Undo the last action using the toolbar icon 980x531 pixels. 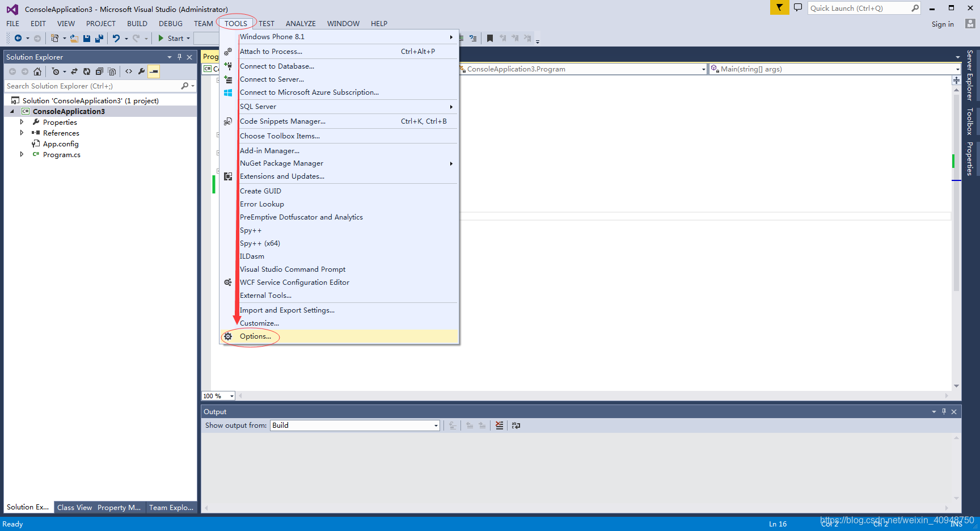tap(116, 38)
